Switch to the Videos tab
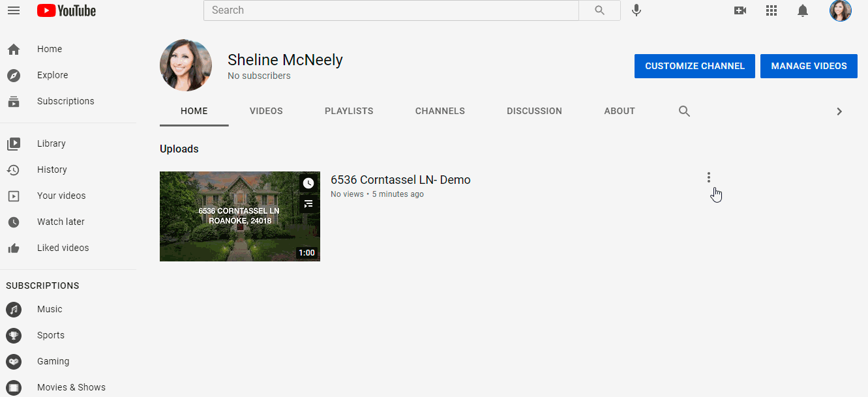This screenshot has width=868, height=397. pos(266,111)
